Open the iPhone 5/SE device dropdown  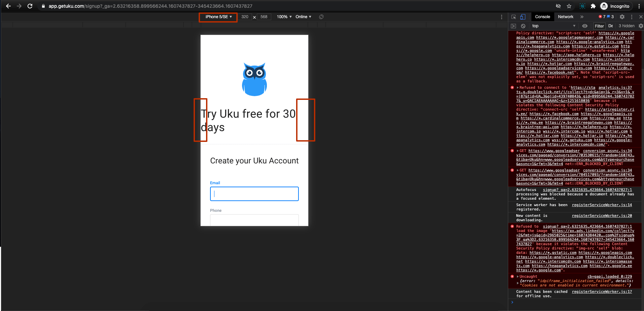pyautogui.click(x=218, y=17)
